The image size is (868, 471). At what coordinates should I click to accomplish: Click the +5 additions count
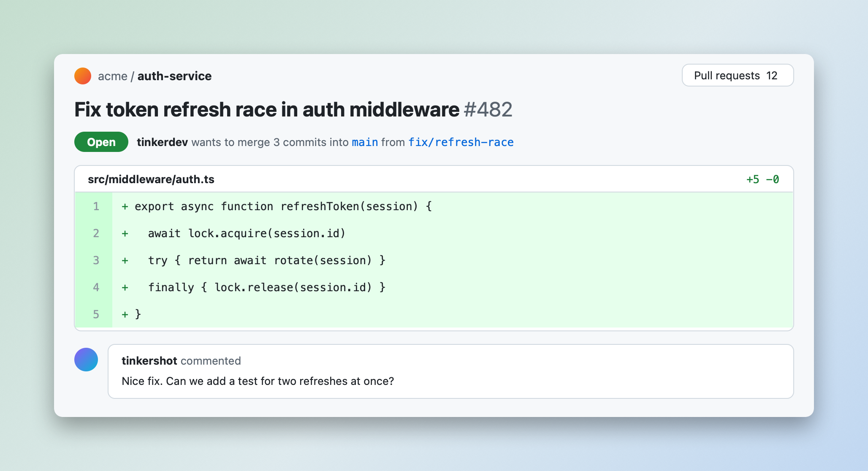pyautogui.click(x=753, y=179)
